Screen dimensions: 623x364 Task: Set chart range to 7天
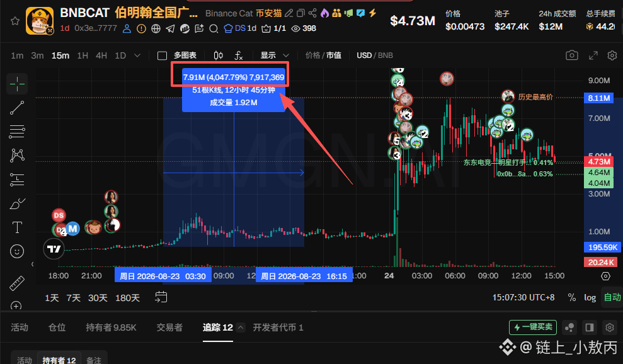pos(74,298)
